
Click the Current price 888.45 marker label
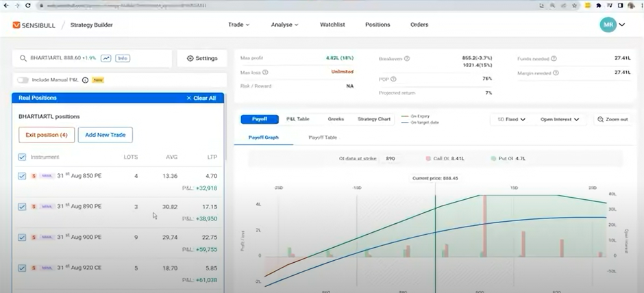435,179
